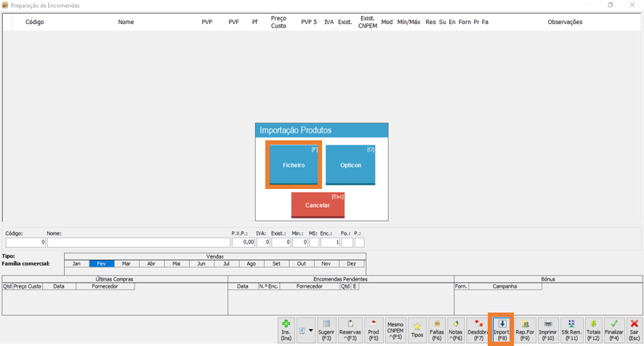Open Reservas clipboard button
Image resolution: width=644 pixels, height=346 pixels.
point(350,330)
